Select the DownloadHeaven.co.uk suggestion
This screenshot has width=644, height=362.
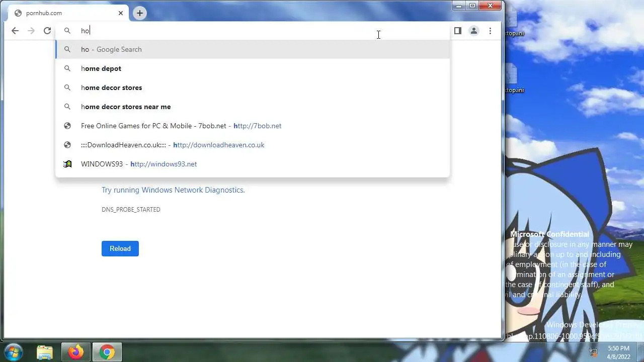[x=253, y=145]
